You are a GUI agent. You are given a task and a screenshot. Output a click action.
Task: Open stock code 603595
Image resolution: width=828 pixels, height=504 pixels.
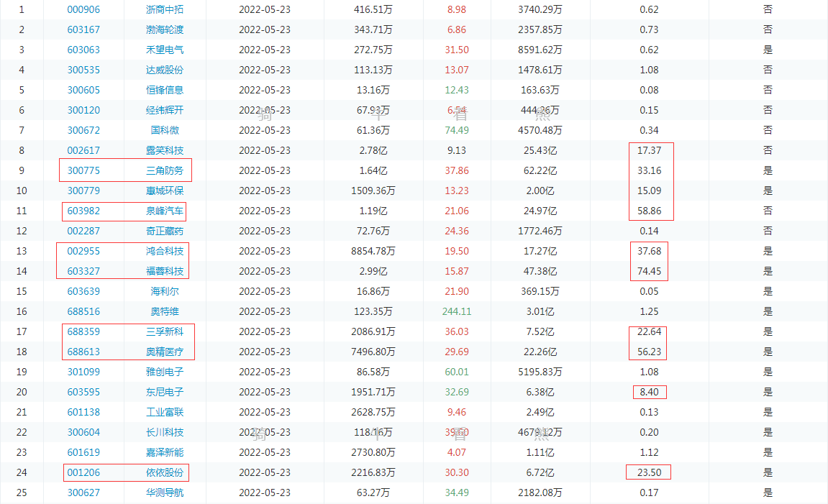[x=83, y=392]
